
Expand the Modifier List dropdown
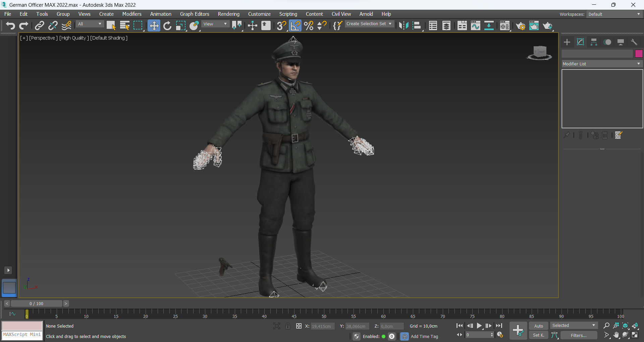(602, 64)
